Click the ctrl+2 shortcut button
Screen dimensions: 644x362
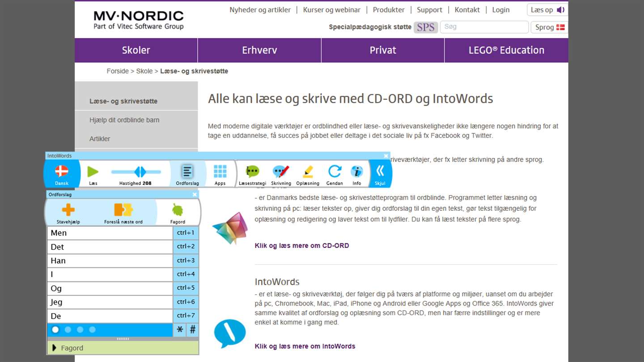186,247
